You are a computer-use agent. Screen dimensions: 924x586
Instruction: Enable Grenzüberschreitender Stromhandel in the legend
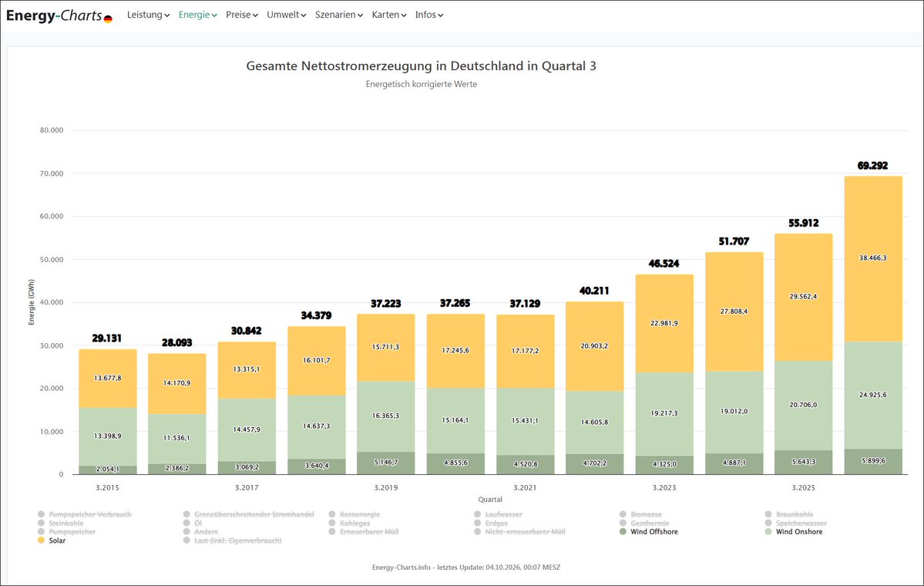pyautogui.click(x=249, y=514)
